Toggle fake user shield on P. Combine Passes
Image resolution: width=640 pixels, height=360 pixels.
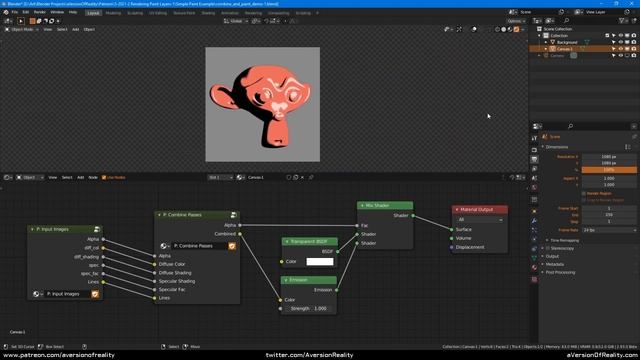[232, 246]
